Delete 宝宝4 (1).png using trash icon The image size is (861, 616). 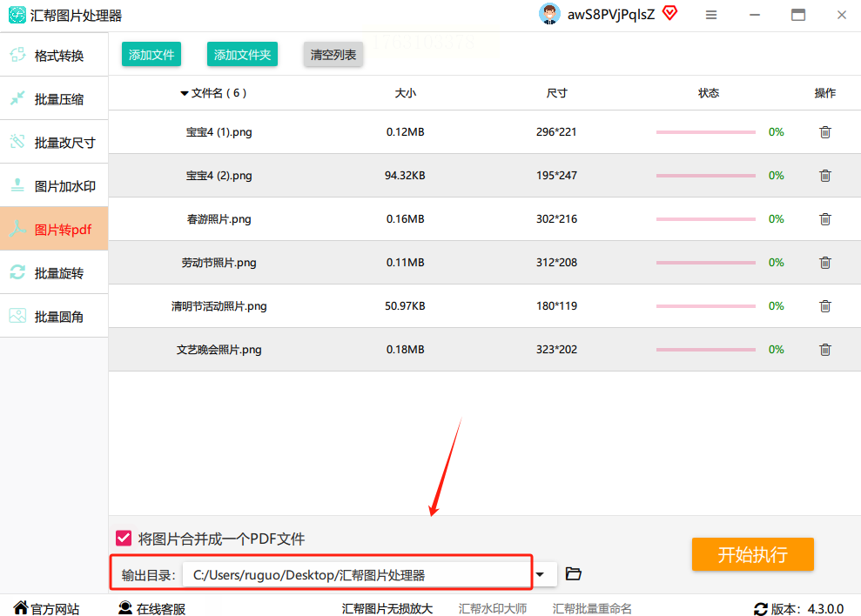pyautogui.click(x=824, y=132)
